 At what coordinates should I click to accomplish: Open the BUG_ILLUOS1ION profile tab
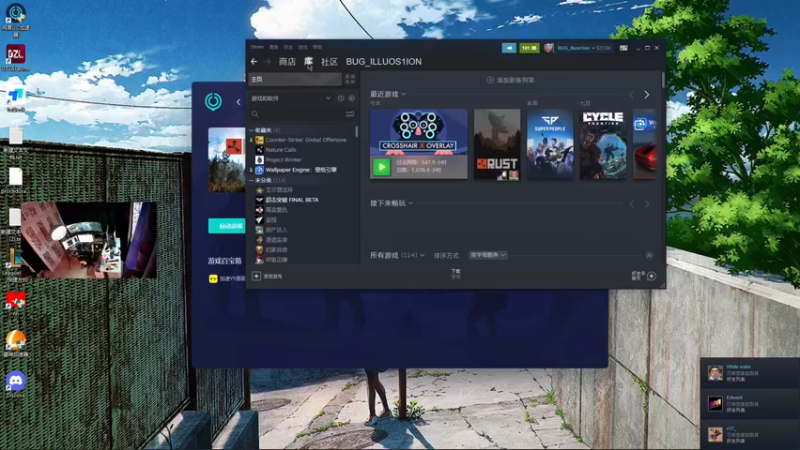[384, 61]
